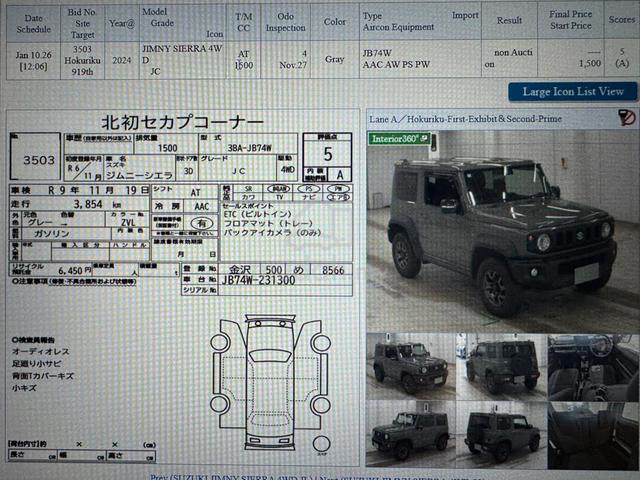
Task: Click the 'JB74W AAC AW PS PW' cell
Action: 420,58
